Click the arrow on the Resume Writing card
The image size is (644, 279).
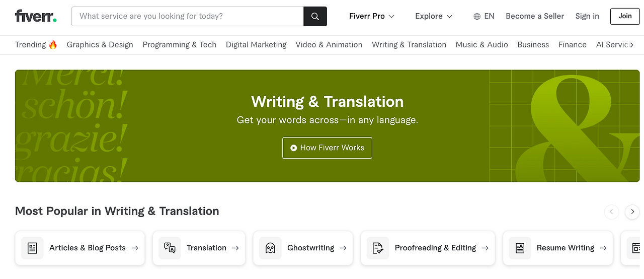click(x=603, y=248)
